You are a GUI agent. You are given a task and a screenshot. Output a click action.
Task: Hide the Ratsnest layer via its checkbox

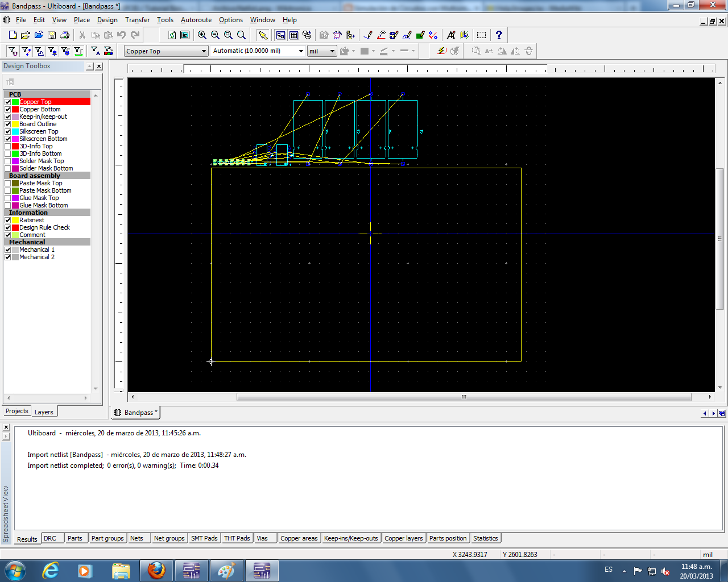click(8, 220)
